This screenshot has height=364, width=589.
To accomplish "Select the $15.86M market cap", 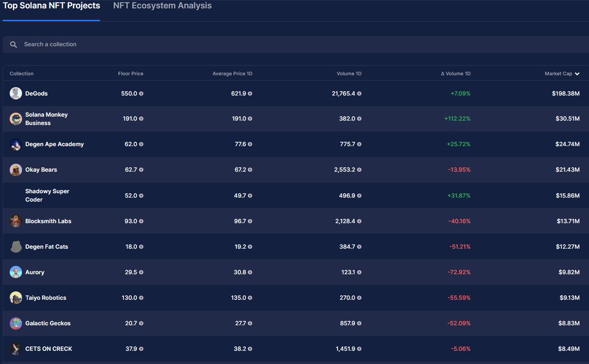I will click(x=567, y=195).
